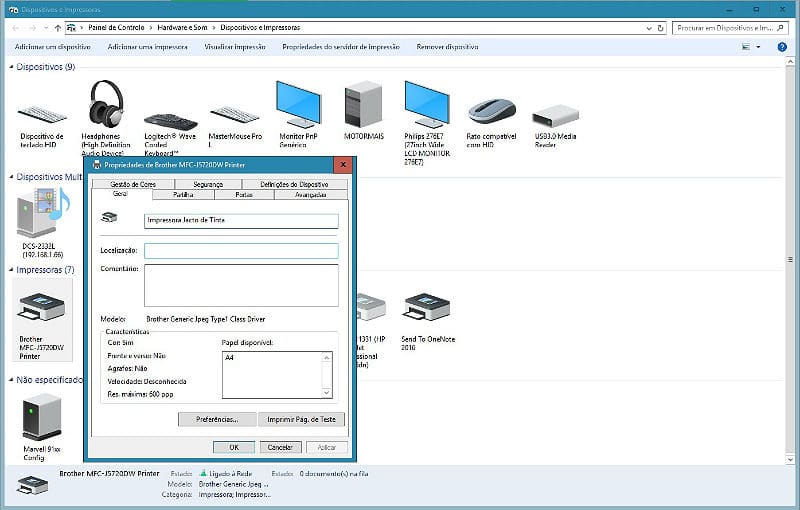Image resolution: width=800 pixels, height=510 pixels.
Task: Click Adicionar um dispositivo
Action: tap(53, 47)
